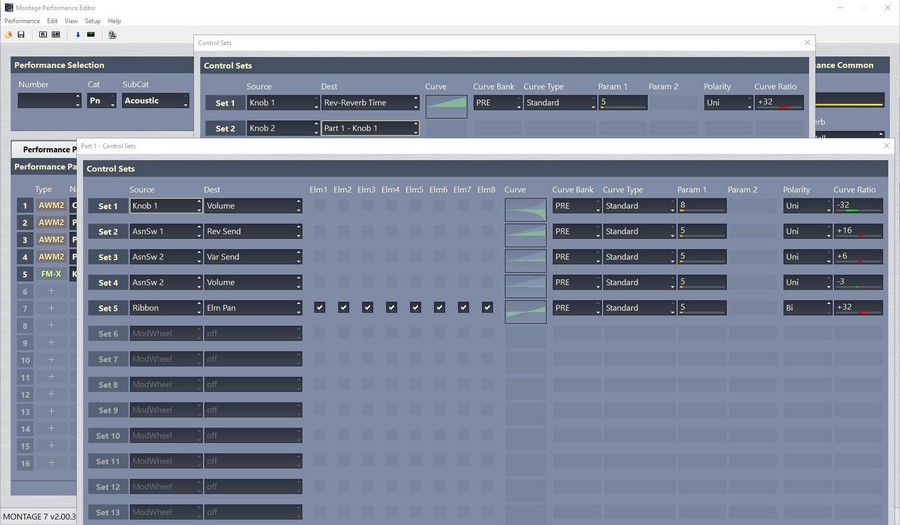Click Set 1 Param 1 field showing 8

point(702,206)
